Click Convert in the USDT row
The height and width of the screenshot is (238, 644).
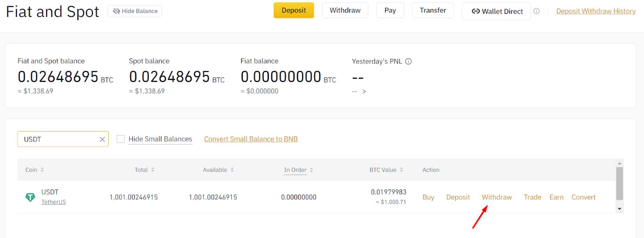tap(584, 197)
